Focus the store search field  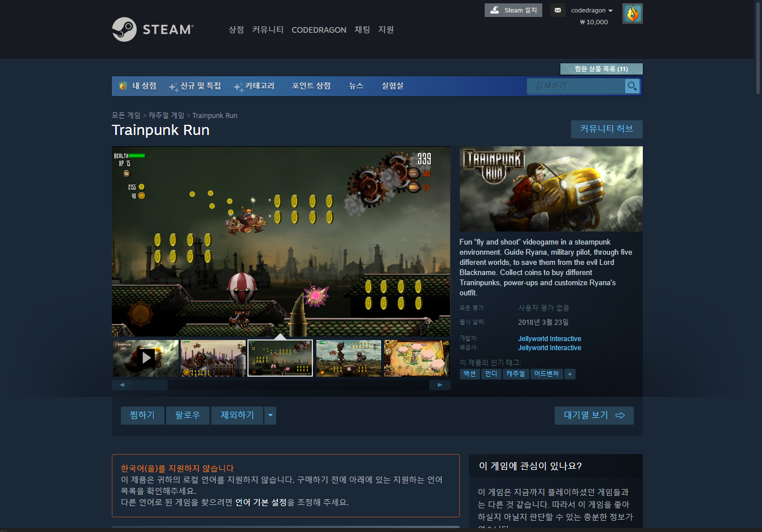[x=576, y=86]
